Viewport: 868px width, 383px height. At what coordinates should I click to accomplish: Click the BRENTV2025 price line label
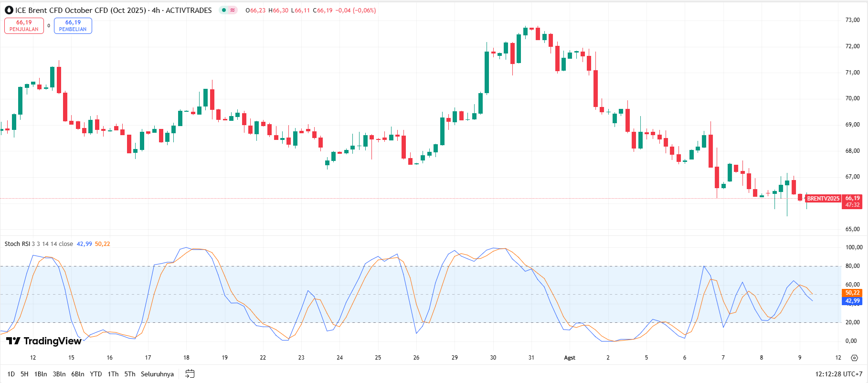click(823, 199)
